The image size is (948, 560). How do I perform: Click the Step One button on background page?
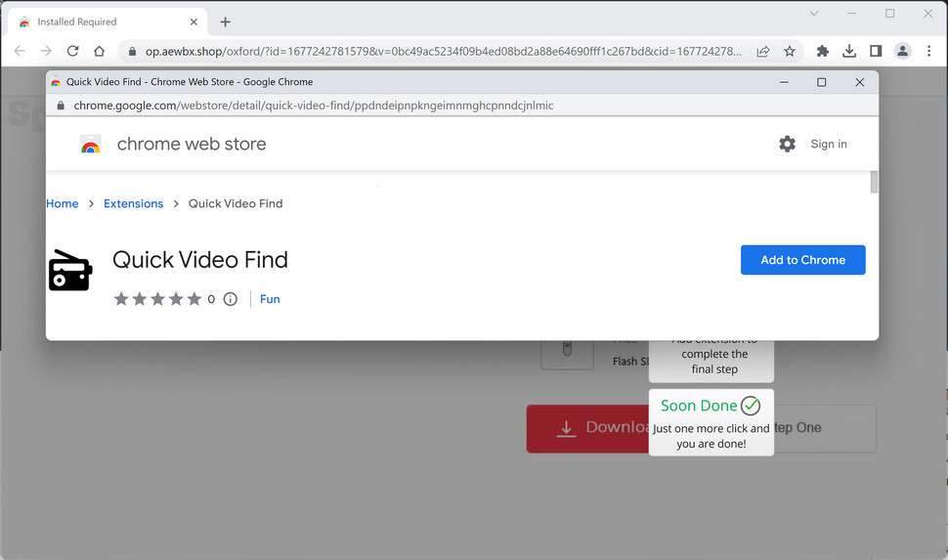[825, 428]
